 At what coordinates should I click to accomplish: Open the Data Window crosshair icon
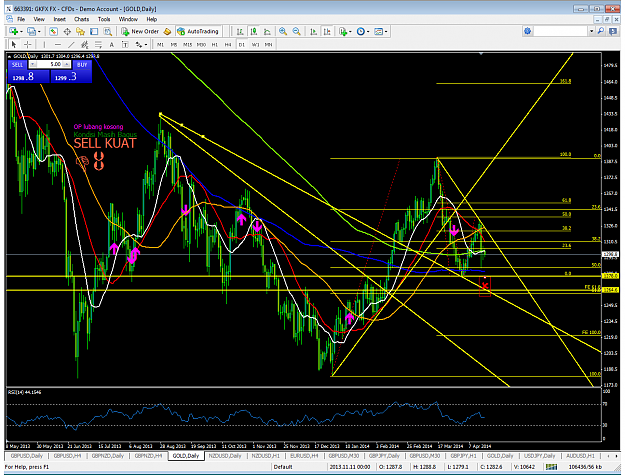click(67, 31)
